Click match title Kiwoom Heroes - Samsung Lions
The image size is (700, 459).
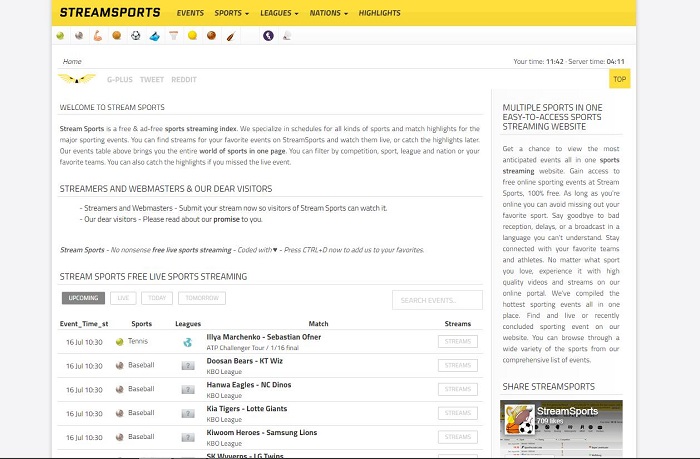pos(262,433)
